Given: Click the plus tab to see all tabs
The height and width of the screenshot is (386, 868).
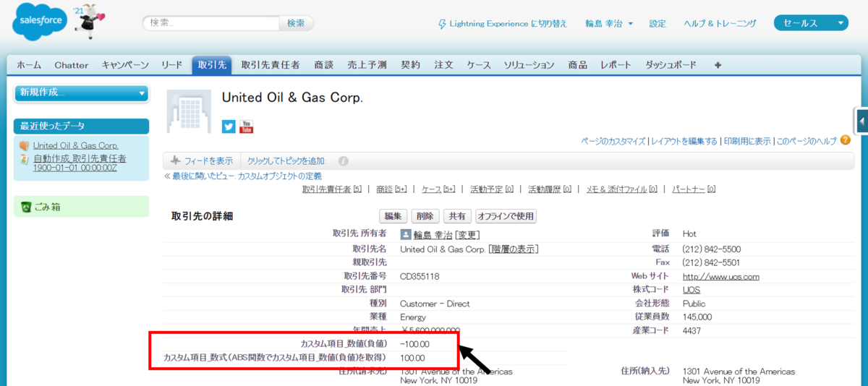Looking at the screenshot, I should point(718,65).
